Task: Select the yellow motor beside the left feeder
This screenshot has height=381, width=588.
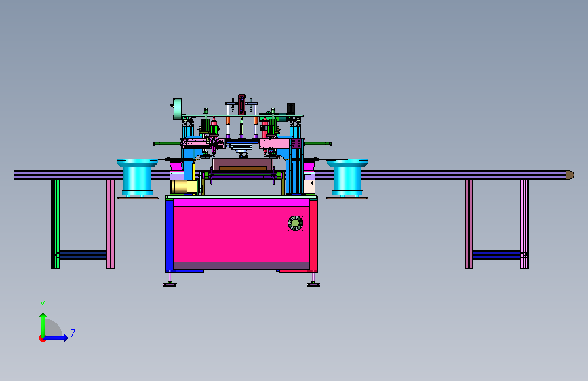Action: (184, 186)
